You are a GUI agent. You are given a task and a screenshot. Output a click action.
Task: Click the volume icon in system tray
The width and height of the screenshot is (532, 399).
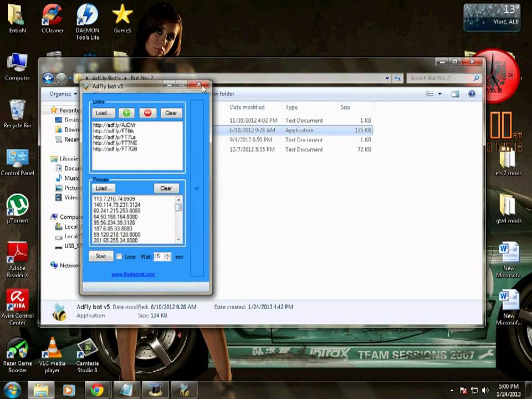click(485, 391)
